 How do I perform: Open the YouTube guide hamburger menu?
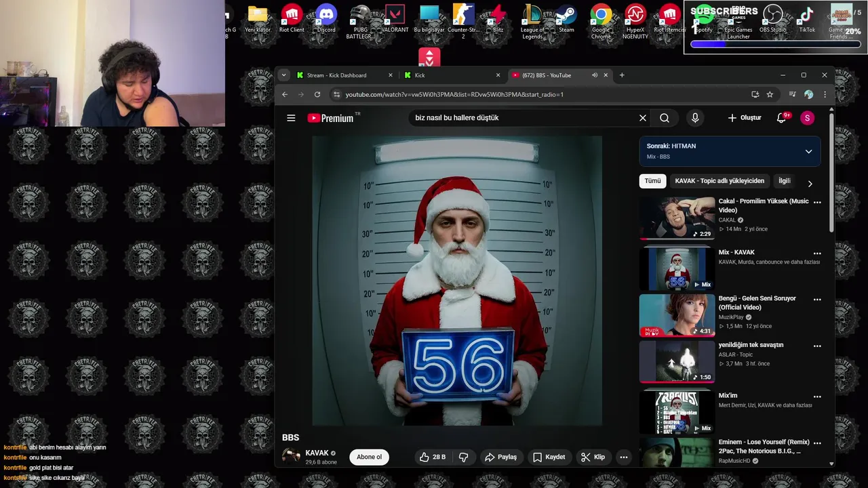tap(291, 118)
